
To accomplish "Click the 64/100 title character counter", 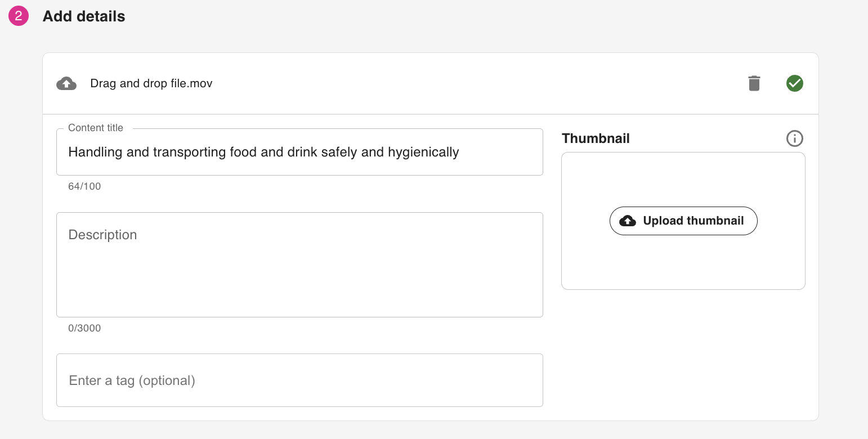I will coord(84,186).
